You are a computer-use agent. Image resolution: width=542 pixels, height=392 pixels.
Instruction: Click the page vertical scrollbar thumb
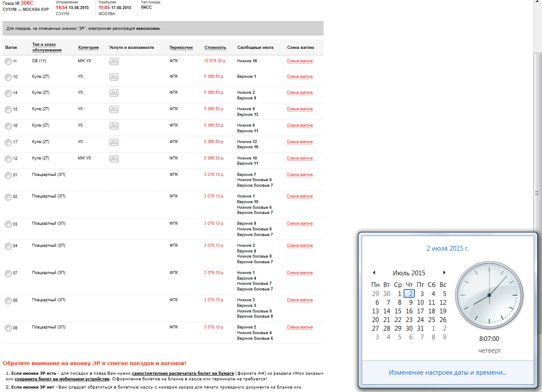click(x=538, y=193)
